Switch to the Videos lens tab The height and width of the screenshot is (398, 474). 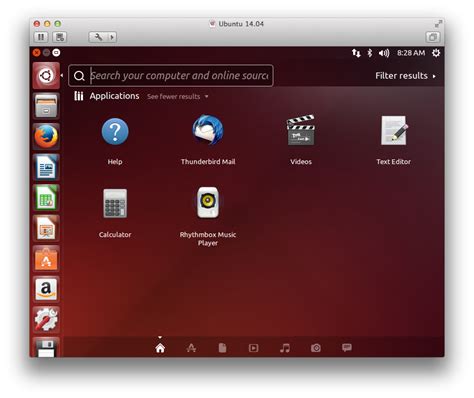[253, 348]
